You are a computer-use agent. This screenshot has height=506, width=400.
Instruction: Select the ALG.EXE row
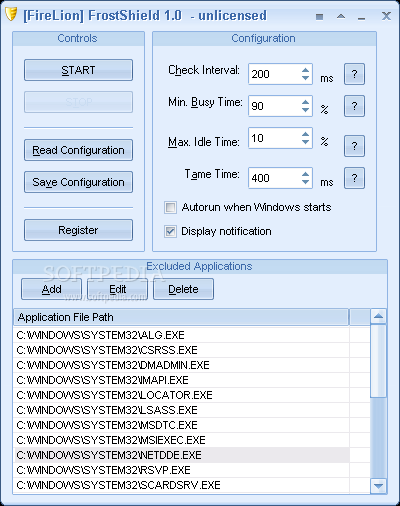click(x=182, y=335)
